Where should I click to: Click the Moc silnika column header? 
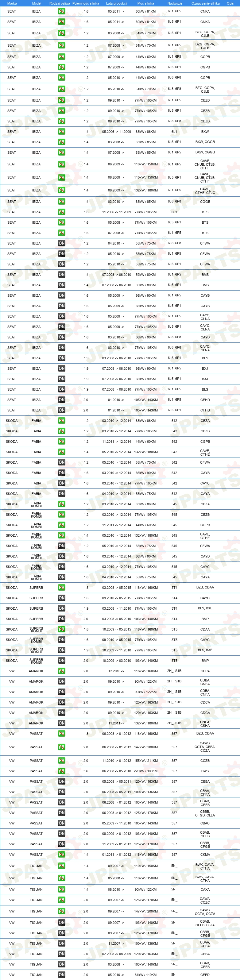[x=146, y=3]
